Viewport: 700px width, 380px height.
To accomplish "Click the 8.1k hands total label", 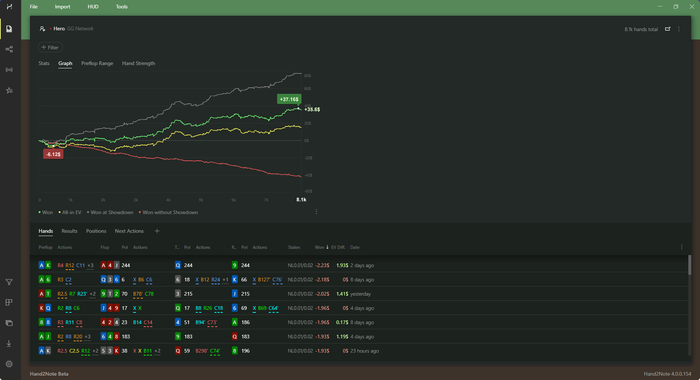I will tap(641, 29).
